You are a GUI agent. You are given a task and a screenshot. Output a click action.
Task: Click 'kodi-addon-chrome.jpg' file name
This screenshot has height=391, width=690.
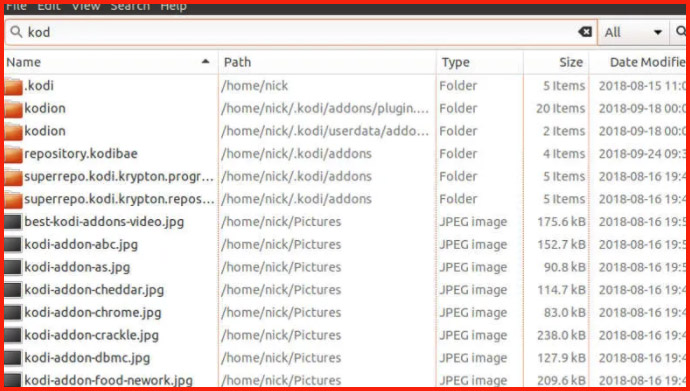tap(93, 313)
